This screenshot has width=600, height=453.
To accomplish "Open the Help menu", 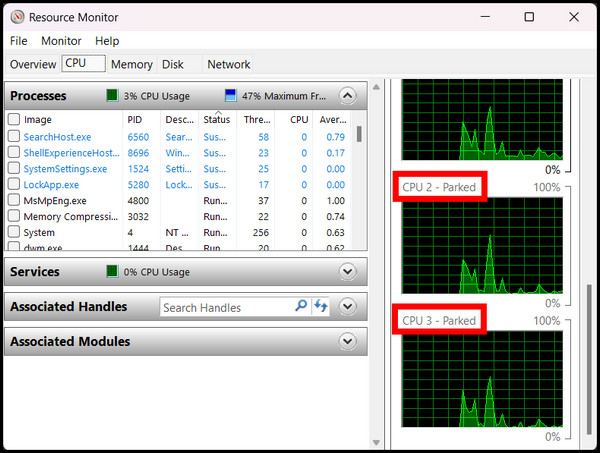I will (x=107, y=41).
